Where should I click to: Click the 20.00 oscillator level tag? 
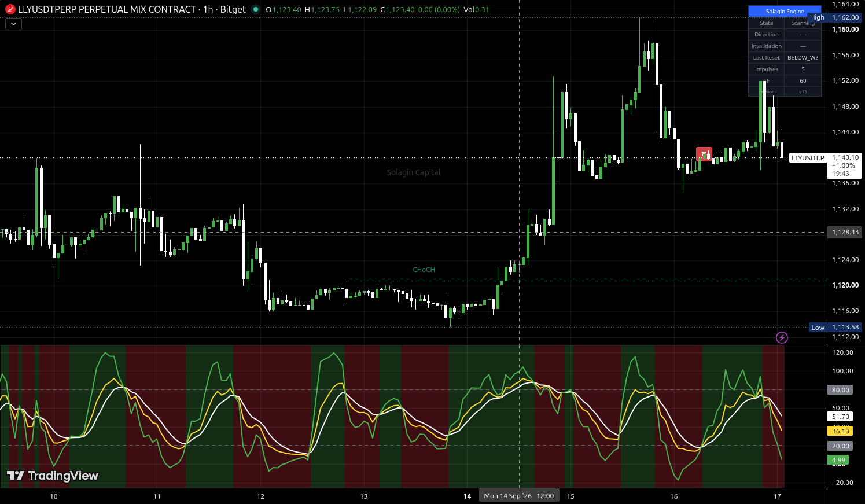(x=840, y=446)
